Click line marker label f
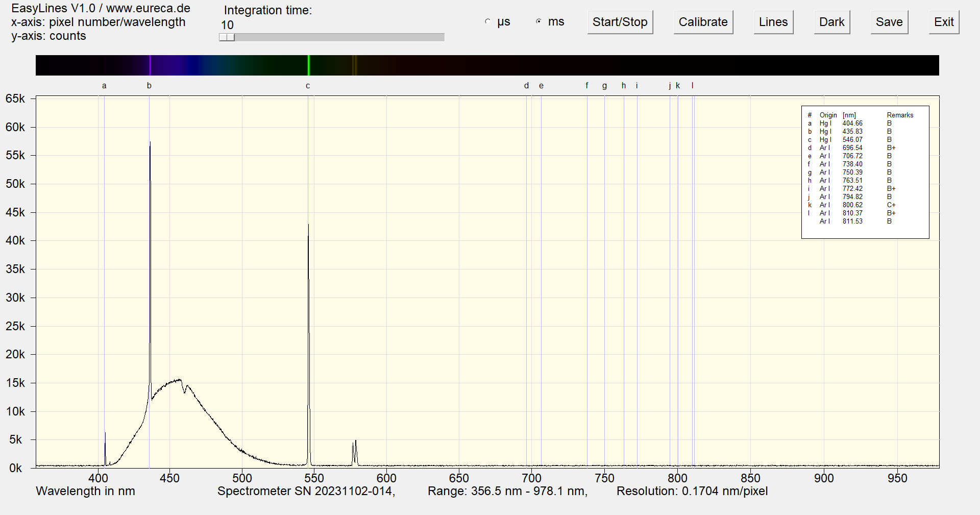 (587, 86)
